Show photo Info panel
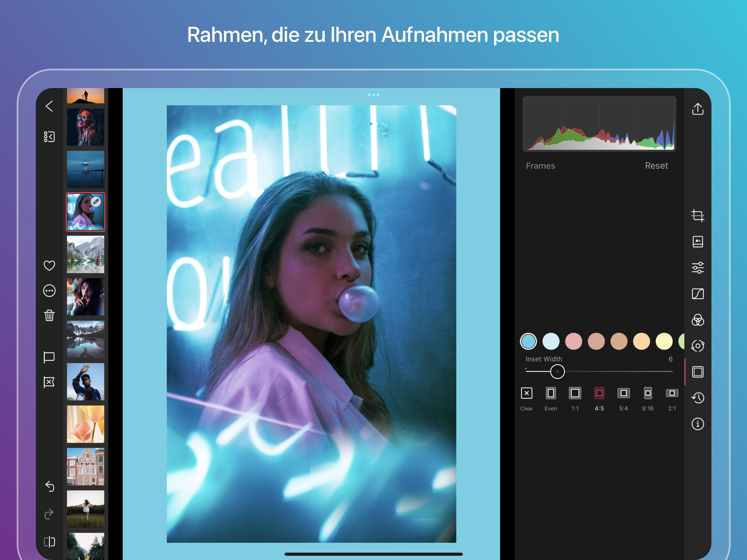Viewport: 747px width, 560px height. pyautogui.click(x=698, y=424)
